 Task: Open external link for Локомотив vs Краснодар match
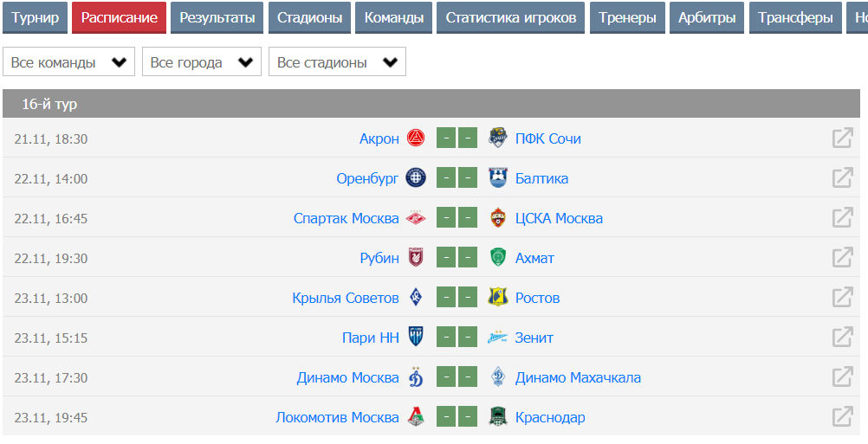(x=842, y=417)
